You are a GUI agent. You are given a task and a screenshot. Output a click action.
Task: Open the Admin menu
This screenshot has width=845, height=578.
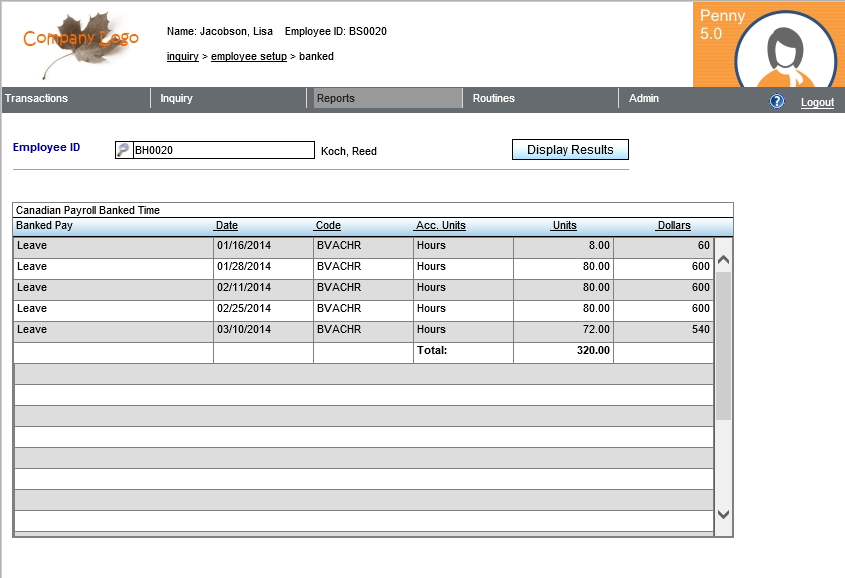pos(644,98)
